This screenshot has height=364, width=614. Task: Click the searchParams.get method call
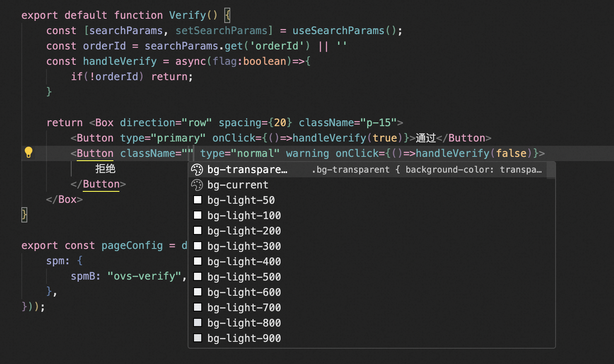point(227,46)
